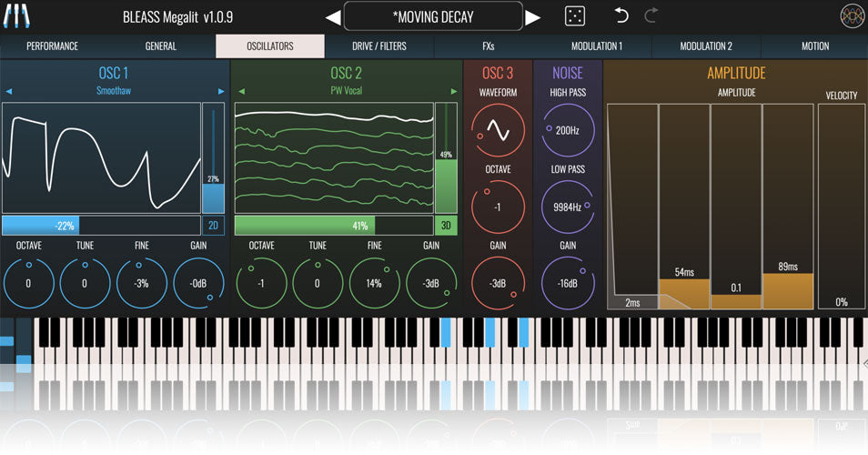Select previous OSC 2 wavetable arrow
Image resolution: width=868 pixels, height=455 pixels.
click(241, 91)
